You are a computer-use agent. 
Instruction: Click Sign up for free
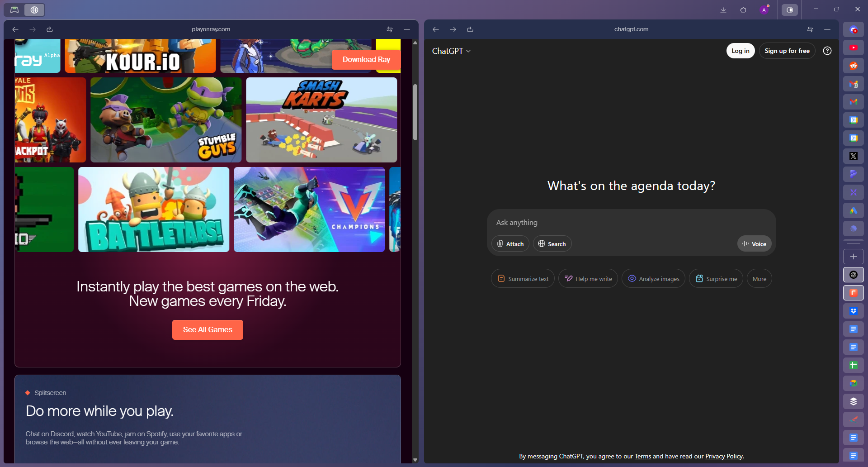pyautogui.click(x=787, y=51)
